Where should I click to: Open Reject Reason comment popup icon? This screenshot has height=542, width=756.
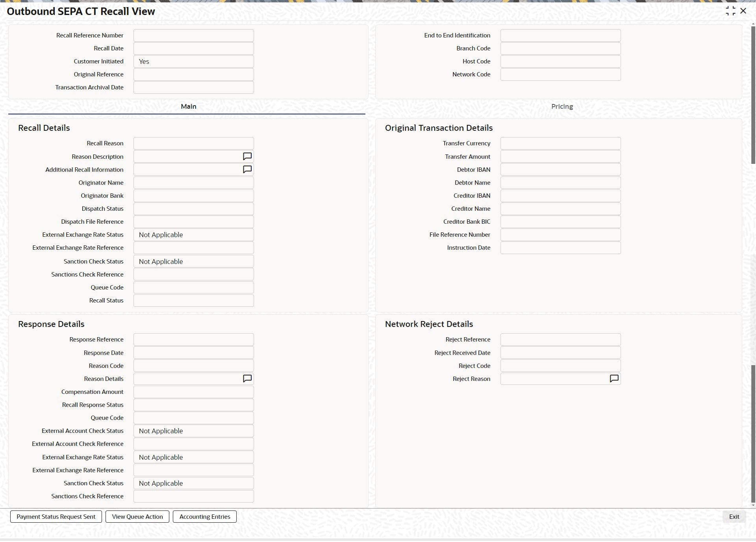tap(614, 379)
